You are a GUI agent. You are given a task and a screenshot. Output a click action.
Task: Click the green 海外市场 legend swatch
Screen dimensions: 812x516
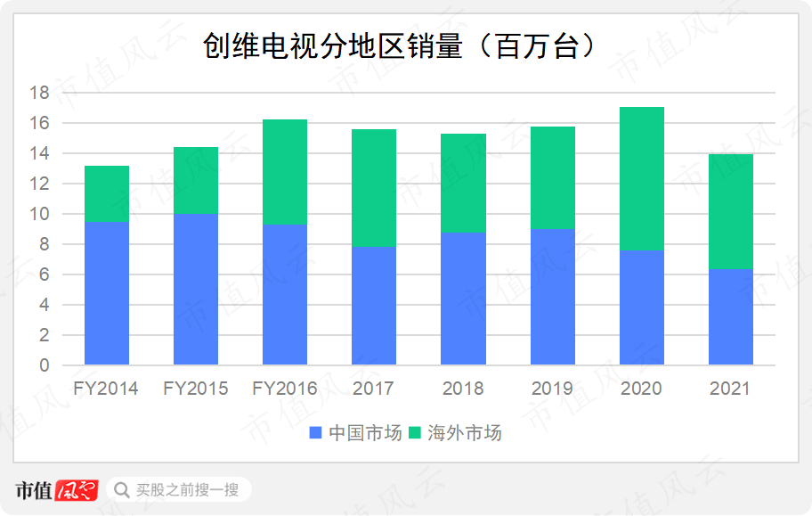click(x=416, y=433)
